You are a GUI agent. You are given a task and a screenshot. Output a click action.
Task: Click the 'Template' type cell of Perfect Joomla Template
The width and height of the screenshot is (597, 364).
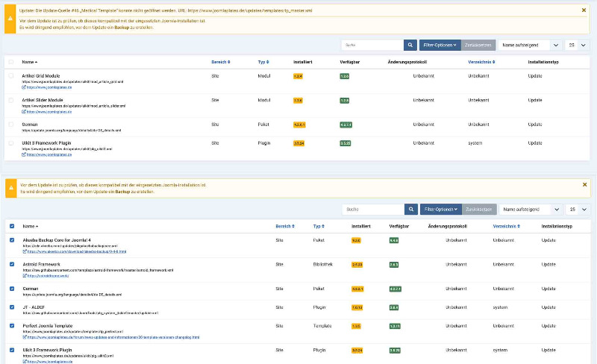322,325
